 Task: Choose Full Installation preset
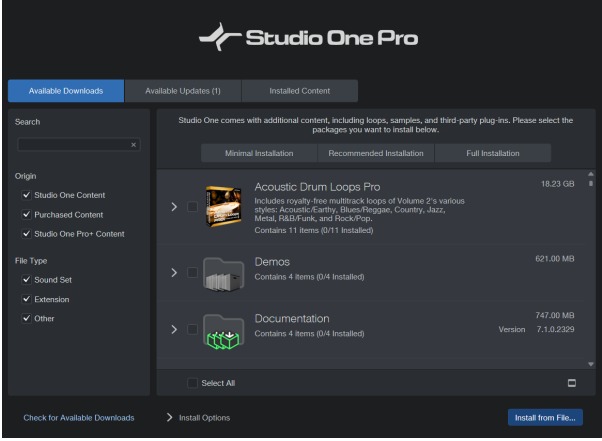coord(493,153)
